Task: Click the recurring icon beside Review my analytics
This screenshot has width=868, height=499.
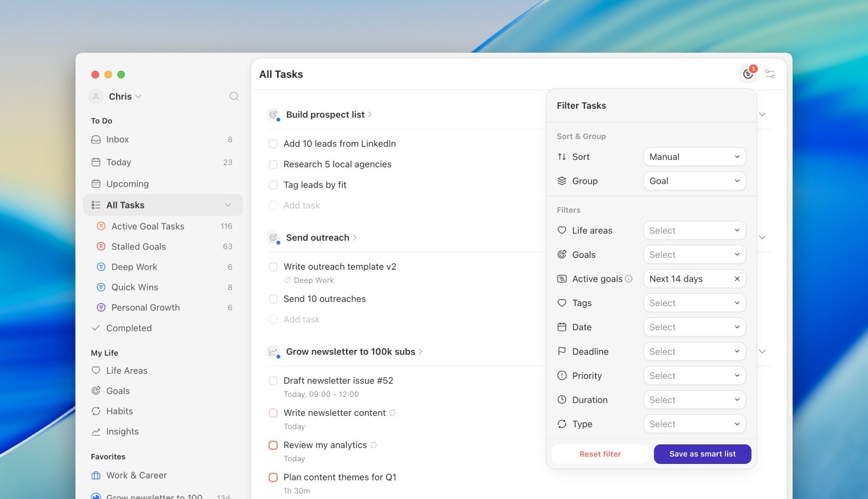Action: 373,445
